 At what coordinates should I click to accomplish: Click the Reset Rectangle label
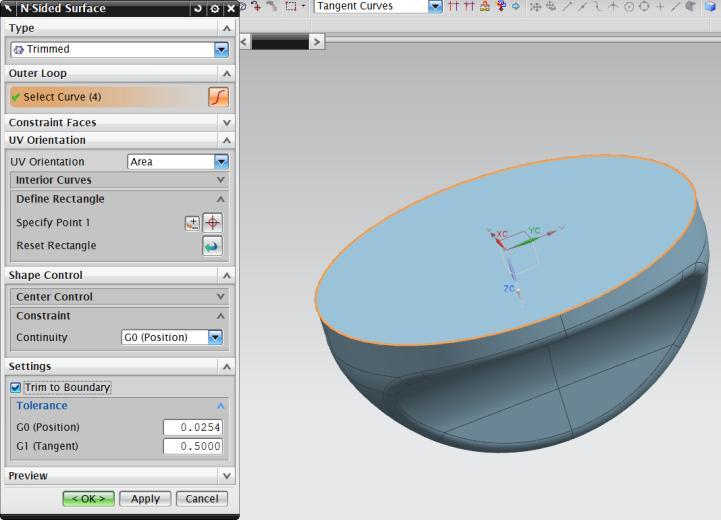[57, 246]
